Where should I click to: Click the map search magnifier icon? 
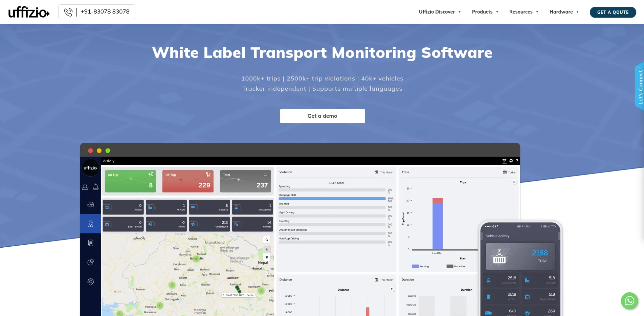coord(267,240)
